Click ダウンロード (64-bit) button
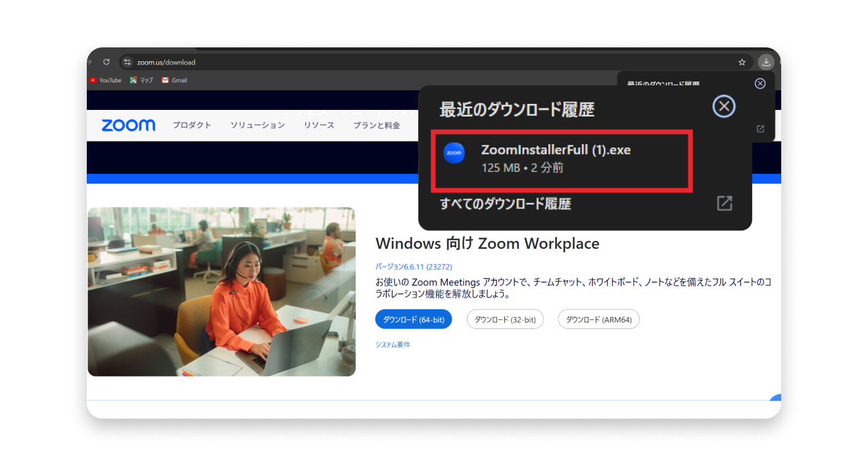 (x=414, y=320)
